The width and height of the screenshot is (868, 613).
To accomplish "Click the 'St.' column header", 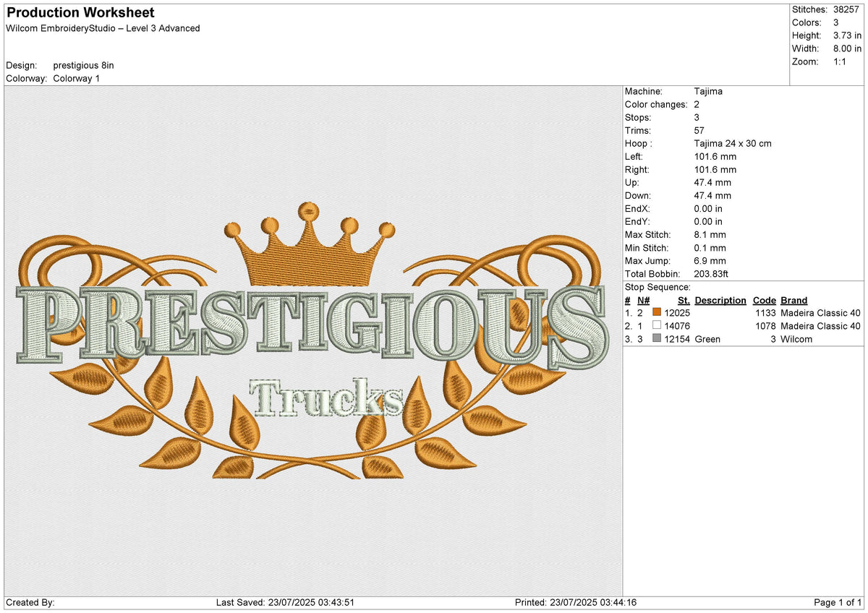I will click(684, 300).
